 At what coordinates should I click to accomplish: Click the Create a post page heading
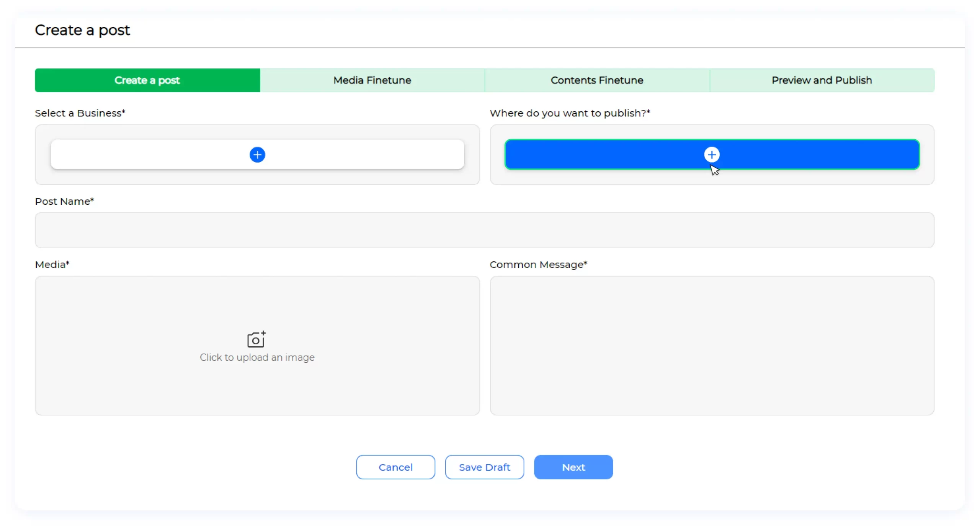(x=82, y=30)
